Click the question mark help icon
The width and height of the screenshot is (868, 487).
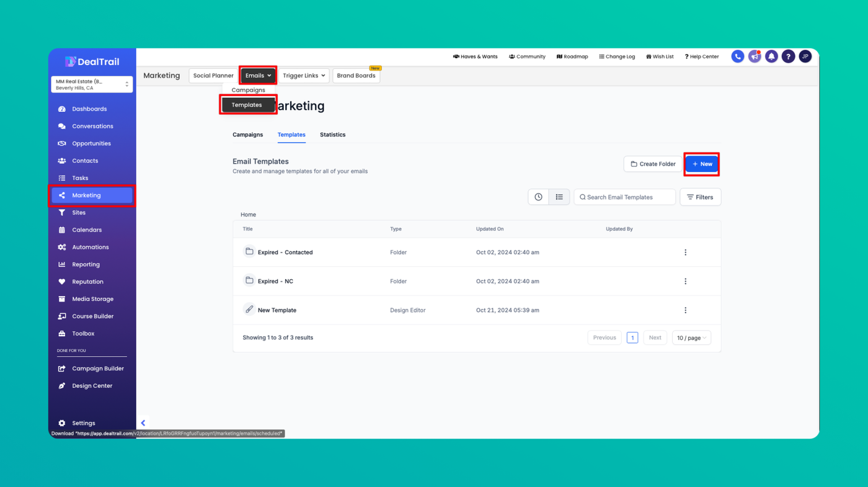(788, 56)
